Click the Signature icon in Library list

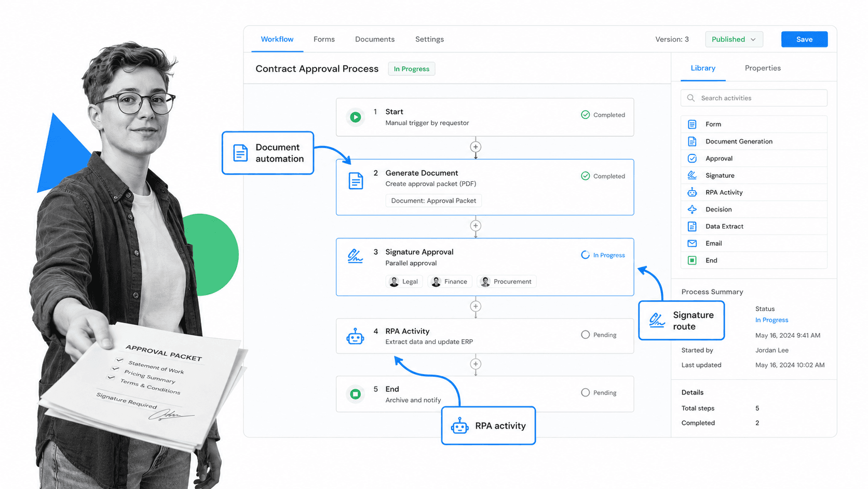(x=692, y=175)
